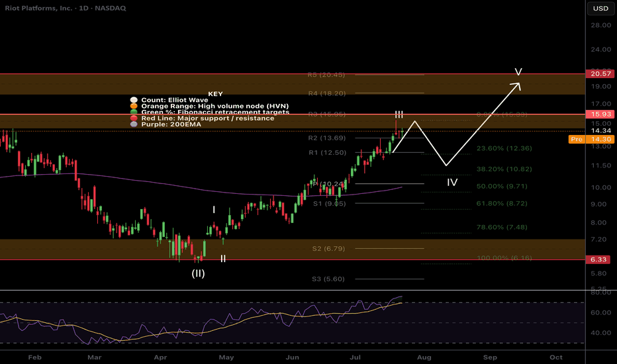Click the Apr label on time axis
Screen dimensions: 617x364
tap(160, 357)
